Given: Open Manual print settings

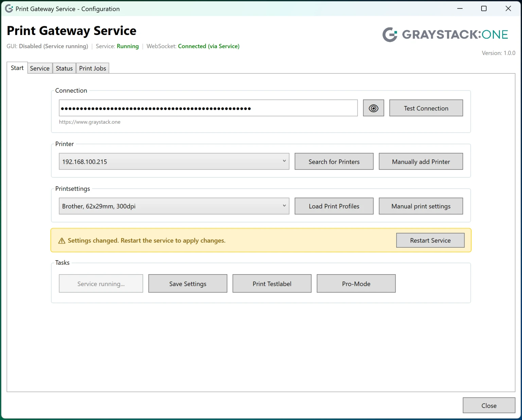Looking at the screenshot, I should [421, 206].
